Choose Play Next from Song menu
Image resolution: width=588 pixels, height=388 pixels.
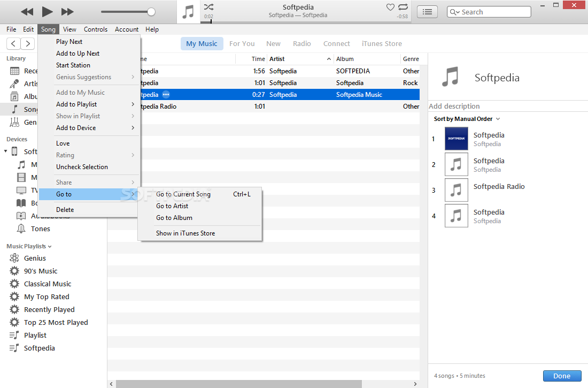point(89,42)
